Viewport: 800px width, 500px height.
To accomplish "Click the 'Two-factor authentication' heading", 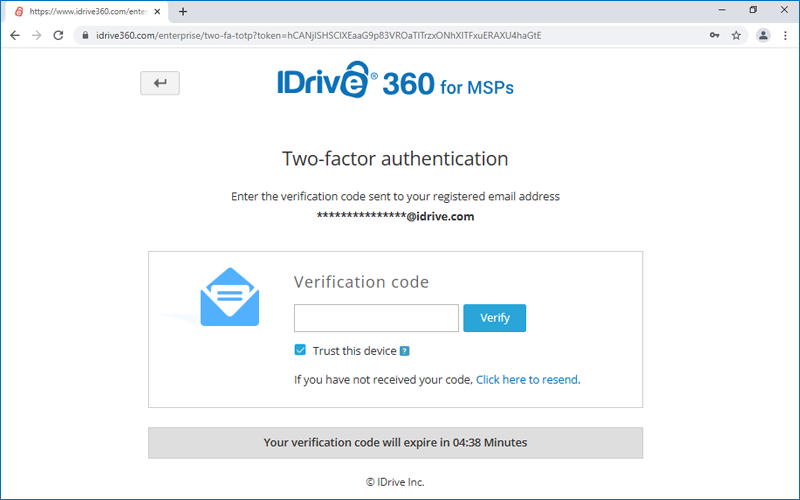I will point(395,159).
